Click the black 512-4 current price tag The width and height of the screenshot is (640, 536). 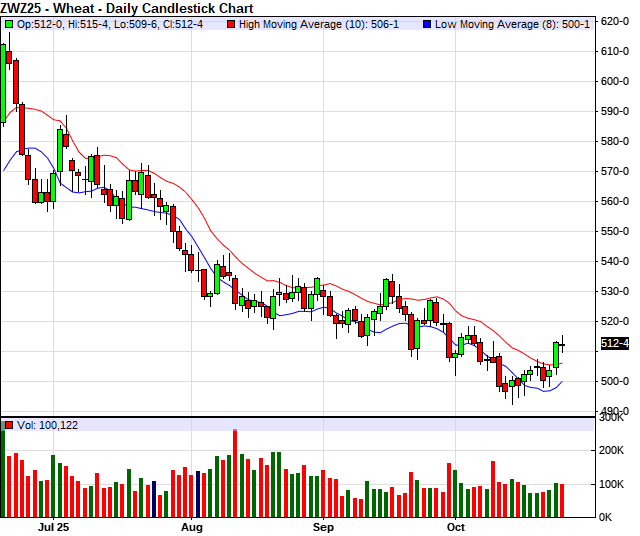[614, 344]
